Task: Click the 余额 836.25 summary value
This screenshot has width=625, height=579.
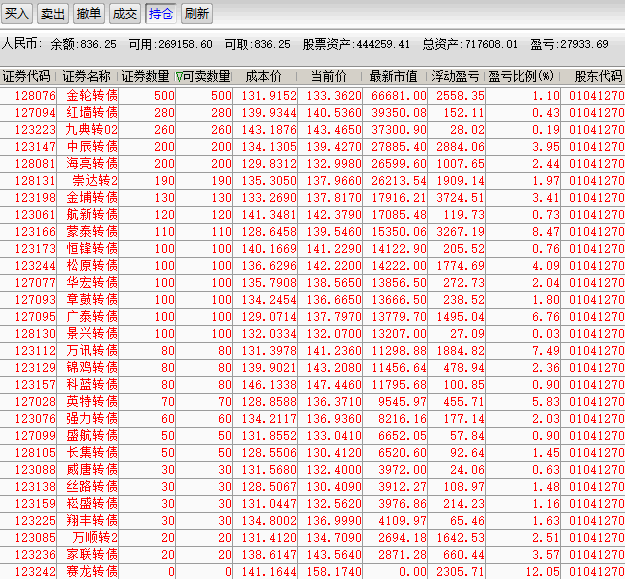Action: [83, 44]
